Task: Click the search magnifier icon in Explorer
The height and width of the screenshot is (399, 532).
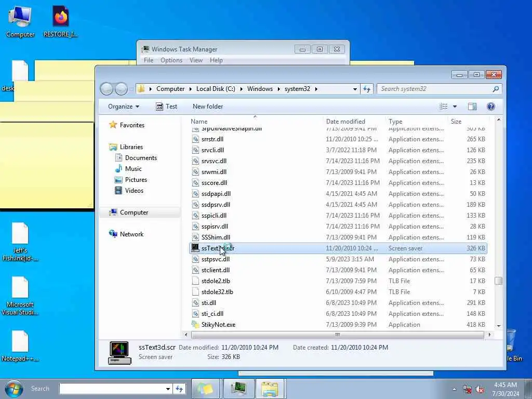Action: pyautogui.click(x=495, y=89)
